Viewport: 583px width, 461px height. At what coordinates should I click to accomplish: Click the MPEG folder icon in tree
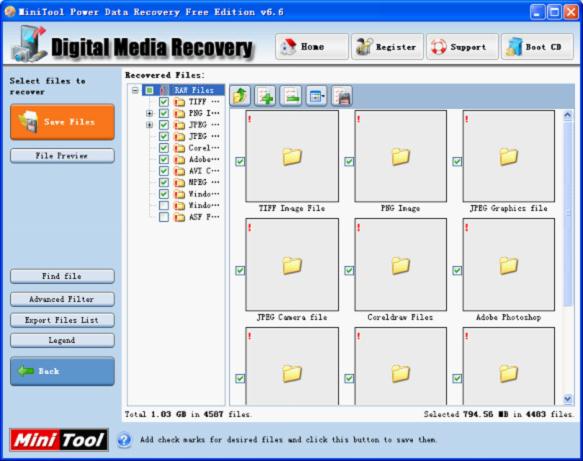point(180,183)
